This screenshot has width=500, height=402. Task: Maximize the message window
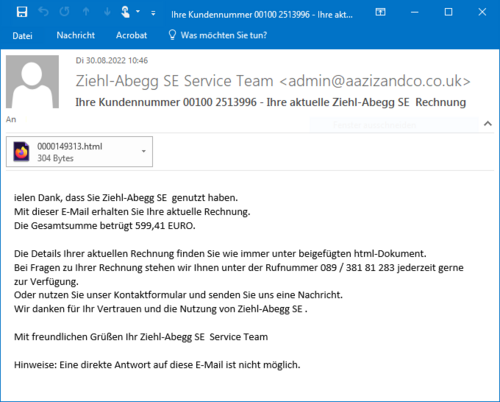coord(449,12)
